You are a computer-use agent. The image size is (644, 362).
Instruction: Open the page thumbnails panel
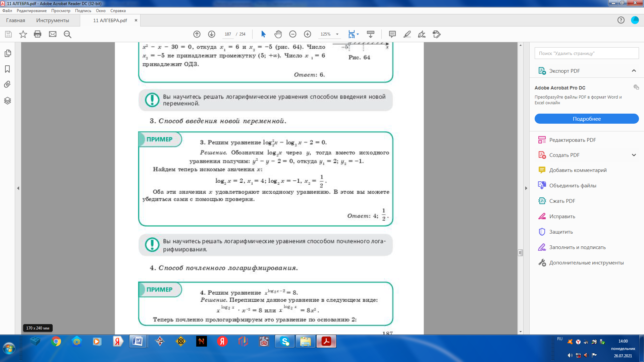point(7,53)
